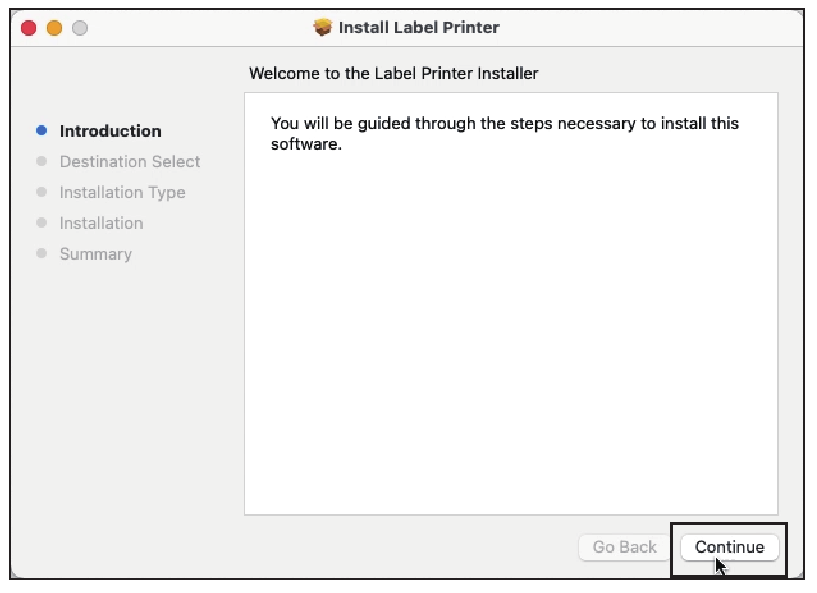Click the package box icon in title bar
The width and height of the screenshot is (817, 593).
tap(323, 27)
